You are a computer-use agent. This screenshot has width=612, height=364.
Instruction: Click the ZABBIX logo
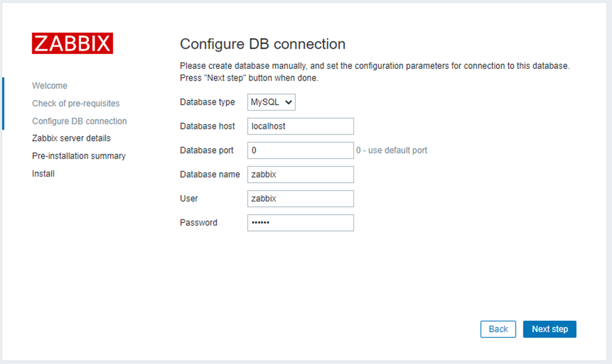(x=72, y=43)
